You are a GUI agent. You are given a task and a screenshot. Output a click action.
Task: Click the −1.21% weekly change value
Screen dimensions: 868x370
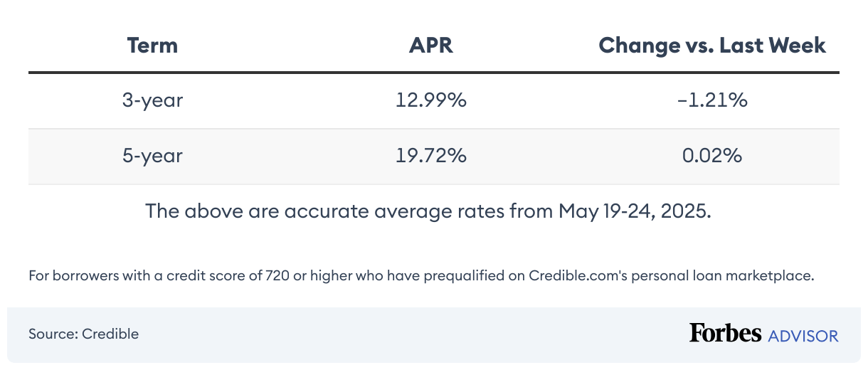(711, 100)
